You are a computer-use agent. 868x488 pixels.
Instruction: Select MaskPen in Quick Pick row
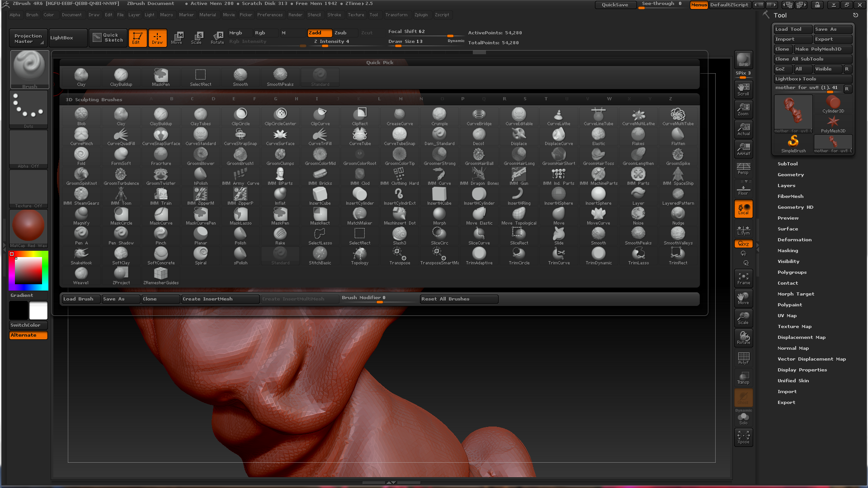point(160,77)
